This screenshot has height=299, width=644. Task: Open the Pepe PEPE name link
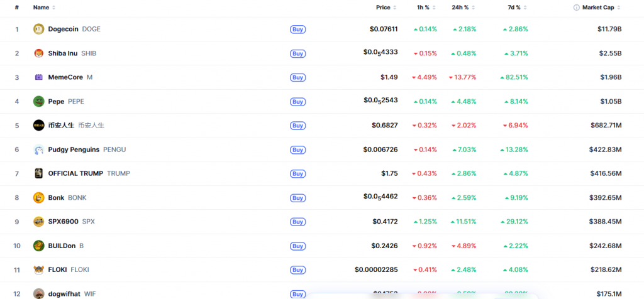(x=66, y=101)
